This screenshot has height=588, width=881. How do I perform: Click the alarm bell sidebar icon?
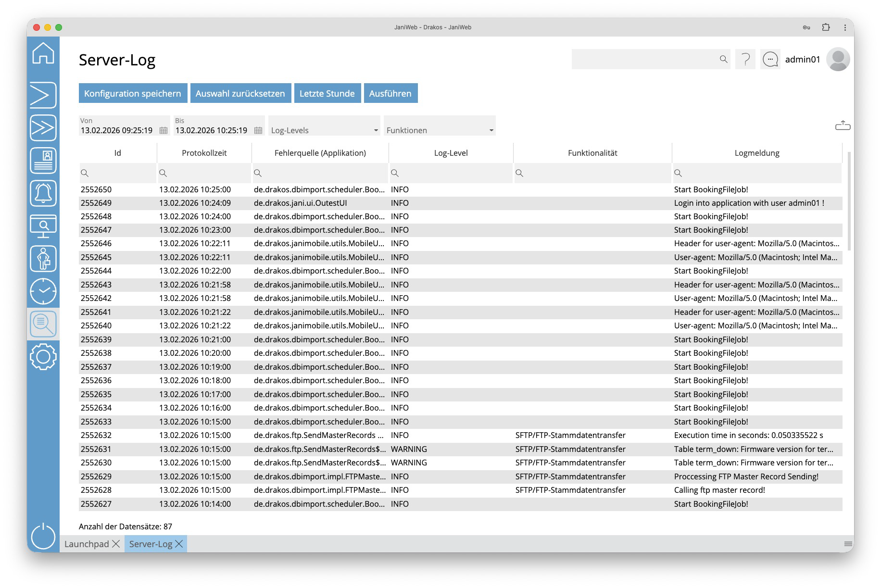43,193
